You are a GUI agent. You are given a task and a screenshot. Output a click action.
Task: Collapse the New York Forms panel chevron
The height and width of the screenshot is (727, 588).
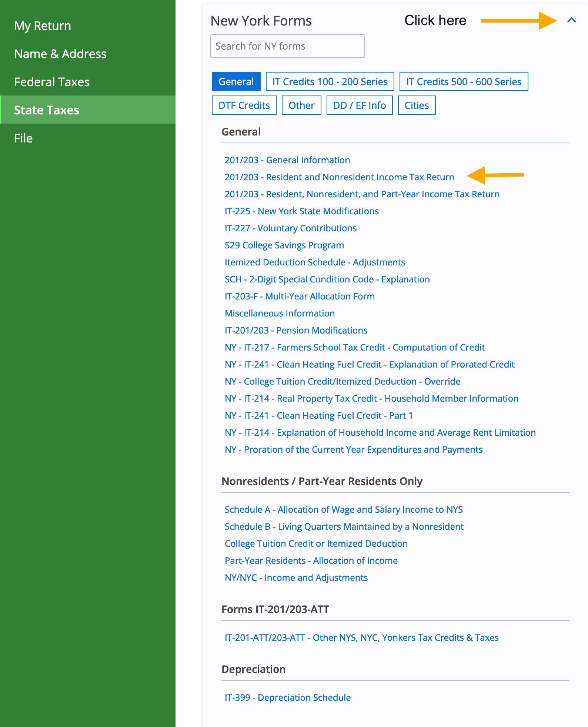pos(571,20)
